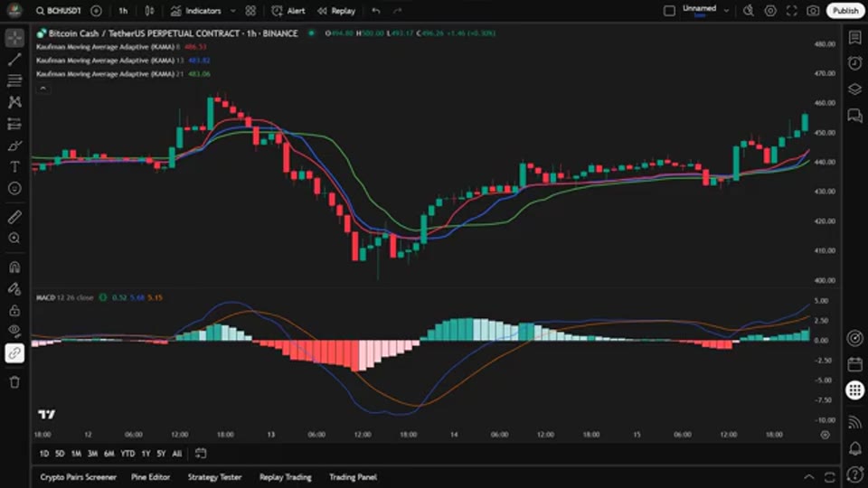Open the news feed stream icon
868x488 pixels.
click(854, 423)
